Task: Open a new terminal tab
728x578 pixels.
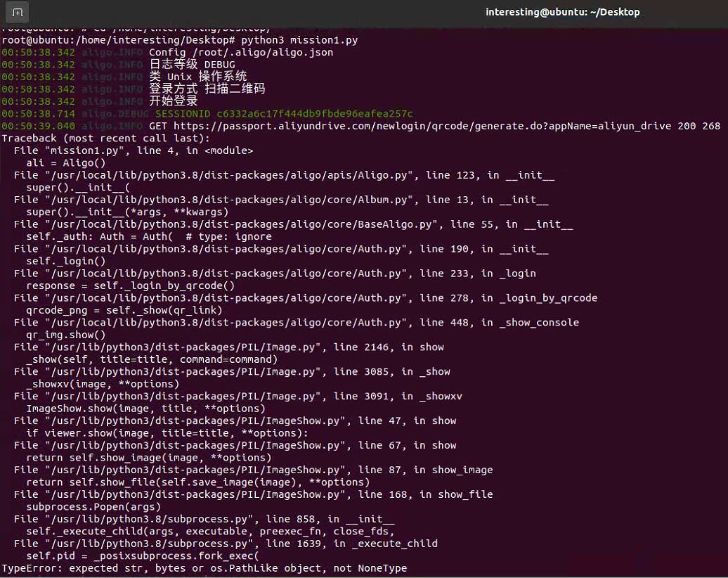Action: coord(18,12)
